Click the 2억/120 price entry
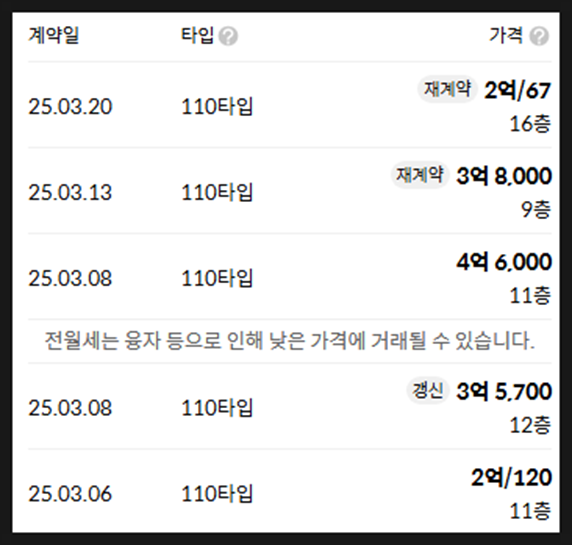The width and height of the screenshot is (572, 545). [511, 477]
